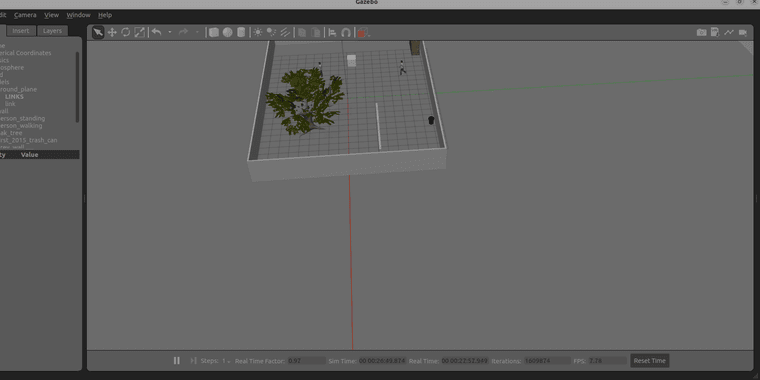Image resolution: width=760 pixels, height=380 pixels.
Task: Open the undo history dropdown arrow
Action: coord(170,32)
